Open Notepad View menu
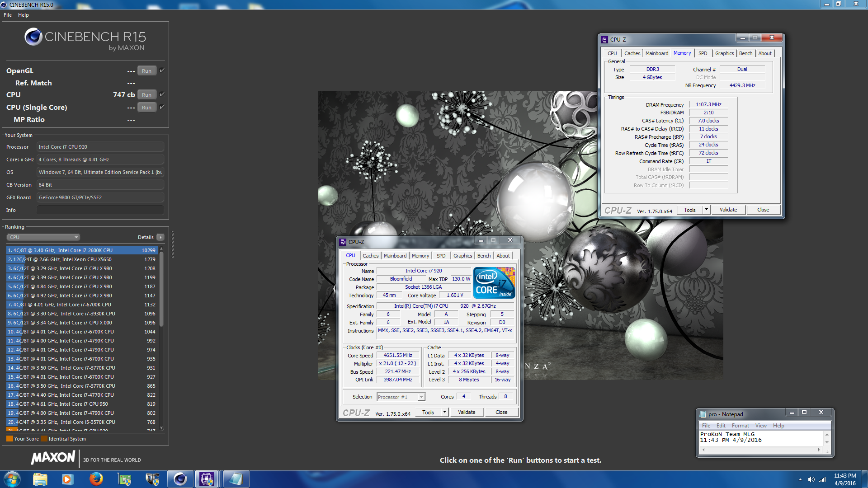The image size is (868, 488). pyautogui.click(x=761, y=425)
